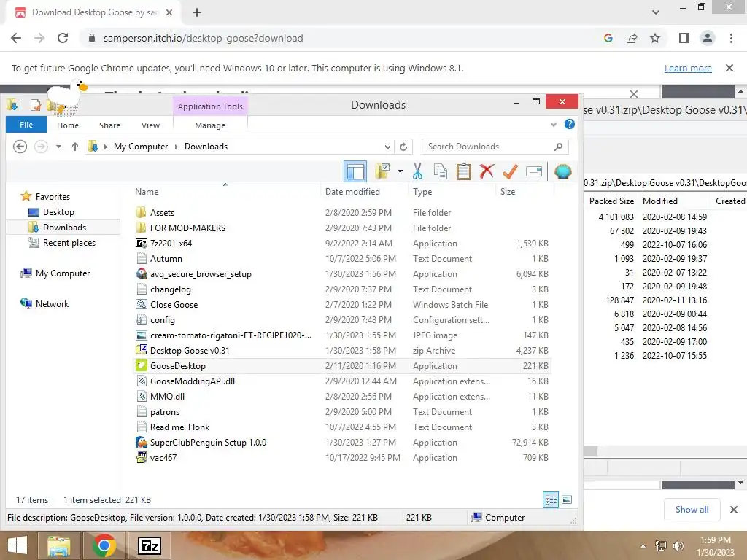747x560 pixels.
Task: Open the Chrome profile avatar
Action: 708,38
